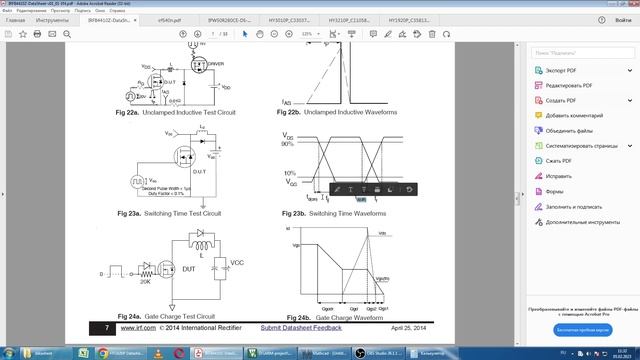Open the search magnifier tool
The width and height of the screenshot is (640, 360).
coord(67,34)
